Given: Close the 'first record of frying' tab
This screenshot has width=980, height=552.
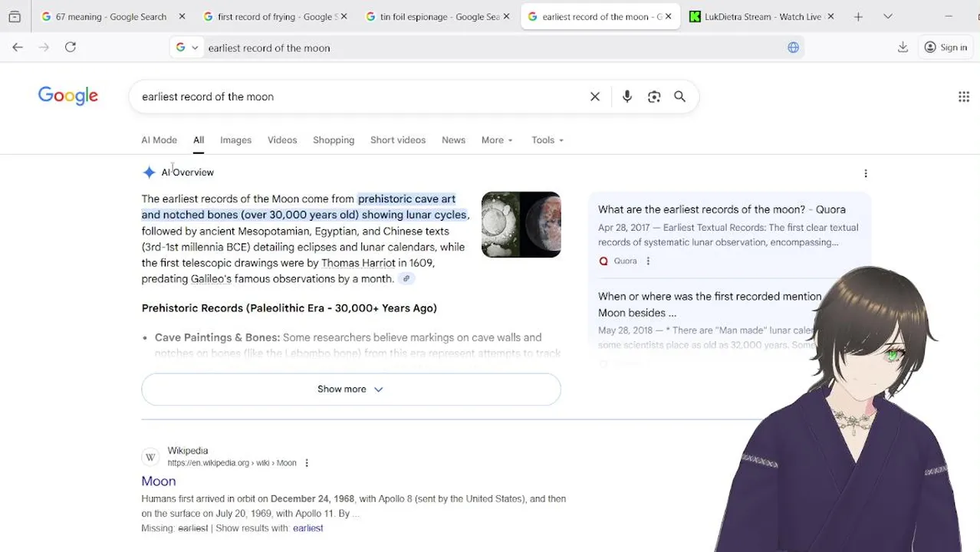Looking at the screenshot, I should [344, 16].
